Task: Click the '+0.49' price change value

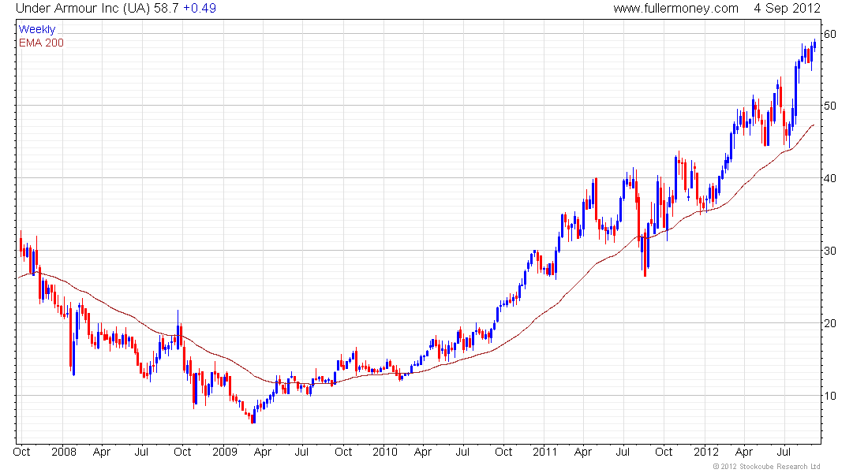Action: click(200, 9)
